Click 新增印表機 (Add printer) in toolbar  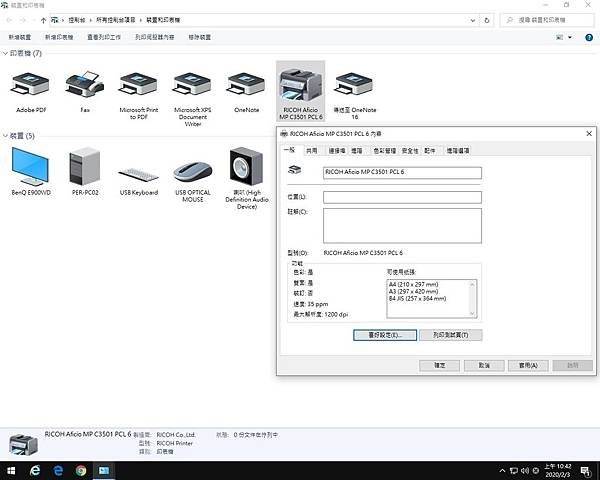(59, 37)
